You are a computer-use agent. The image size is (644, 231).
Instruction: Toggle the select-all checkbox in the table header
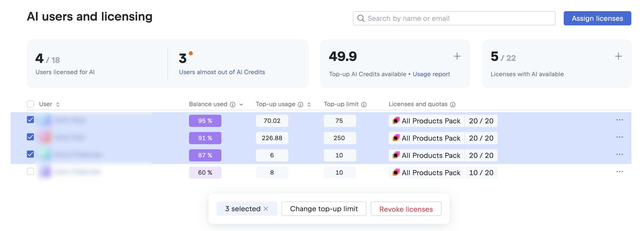point(30,104)
